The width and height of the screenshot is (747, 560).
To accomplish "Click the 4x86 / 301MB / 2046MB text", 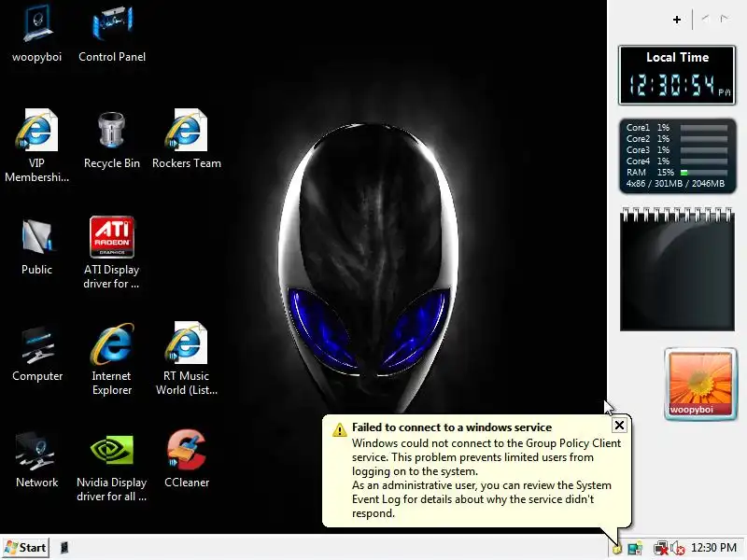I will coord(675,184).
